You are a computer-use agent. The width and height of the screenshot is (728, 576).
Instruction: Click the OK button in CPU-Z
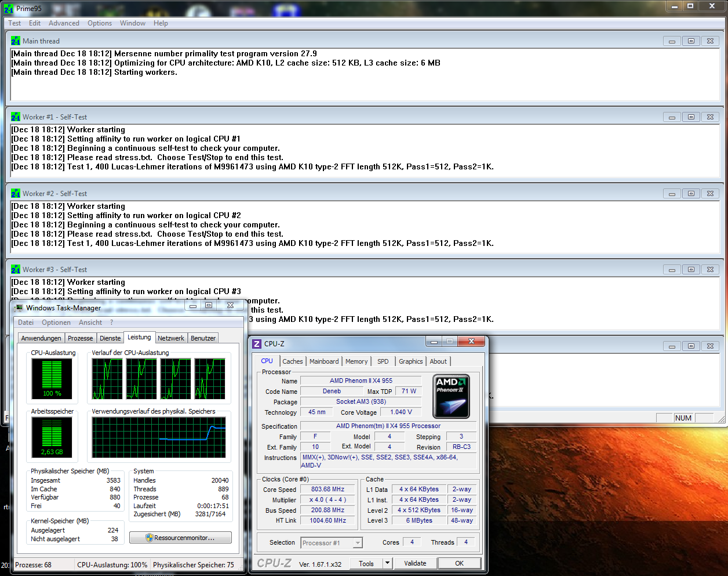[x=459, y=563]
